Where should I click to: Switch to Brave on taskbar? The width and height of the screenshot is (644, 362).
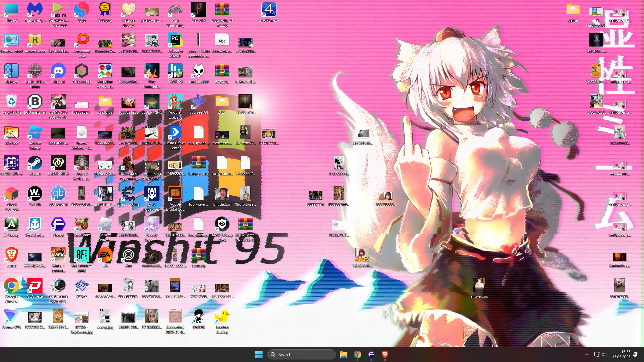coord(385,354)
